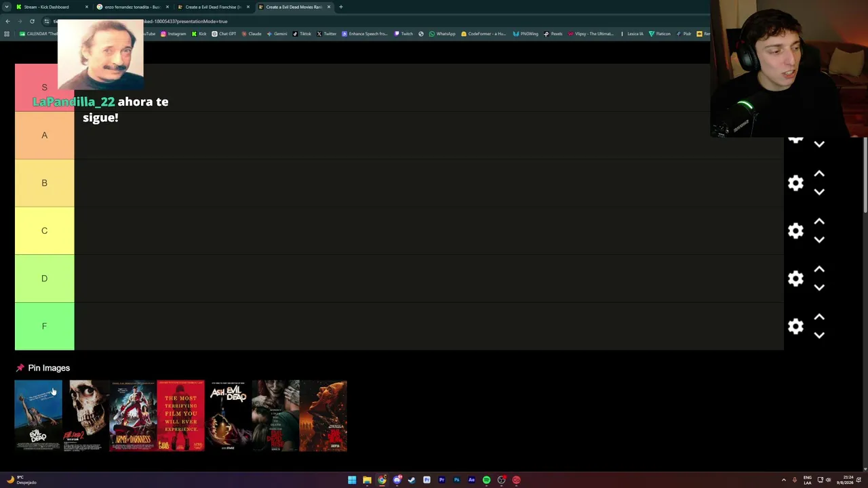Viewport: 868px width, 488px height.
Task: Open Steam from the taskbar
Action: pos(412,480)
